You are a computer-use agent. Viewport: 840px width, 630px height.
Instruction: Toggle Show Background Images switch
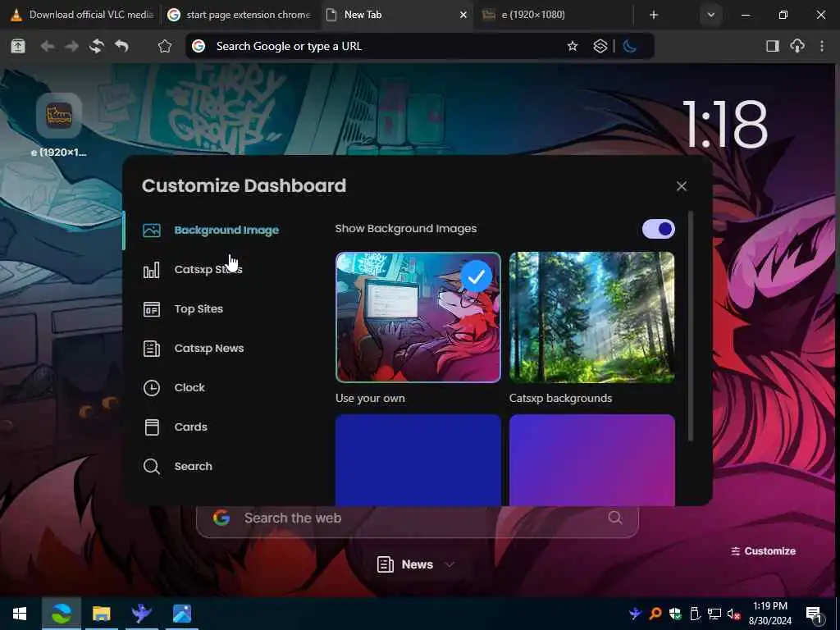pos(659,230)
